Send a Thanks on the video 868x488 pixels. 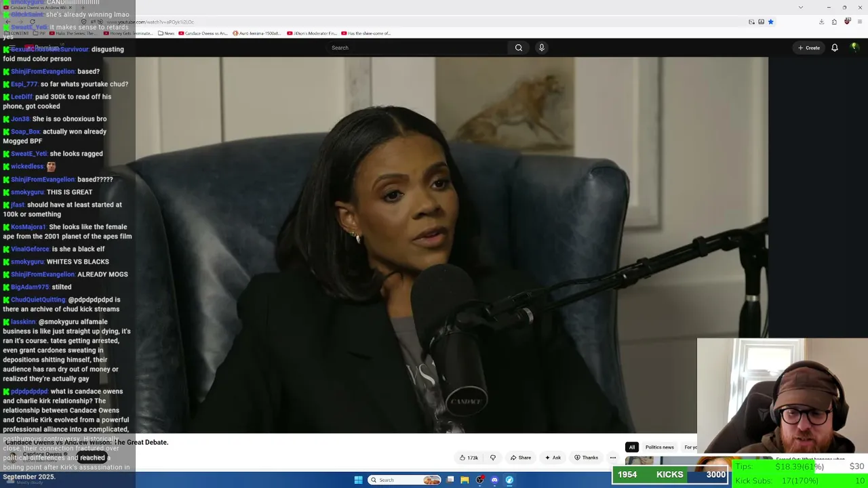[586, 457]
